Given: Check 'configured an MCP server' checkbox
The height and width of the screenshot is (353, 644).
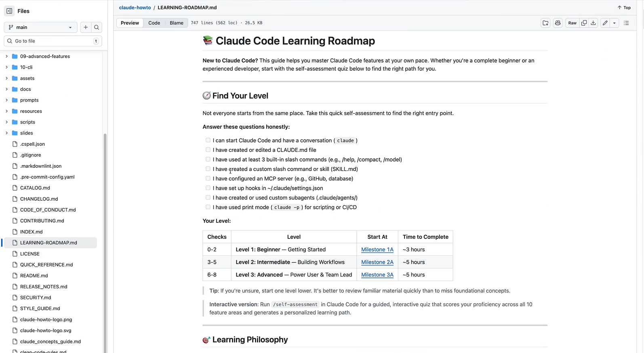Looking at the screenshot, I should (208, 178).
